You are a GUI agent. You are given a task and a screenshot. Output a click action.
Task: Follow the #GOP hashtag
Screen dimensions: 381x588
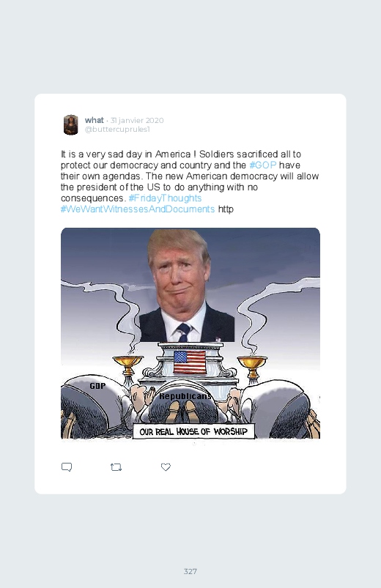(x=263, y=165)
